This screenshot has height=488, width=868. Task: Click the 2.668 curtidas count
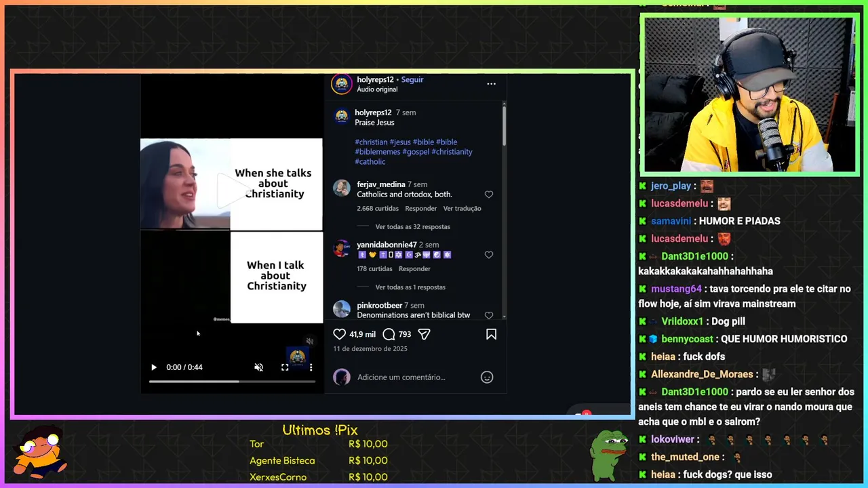378,209
